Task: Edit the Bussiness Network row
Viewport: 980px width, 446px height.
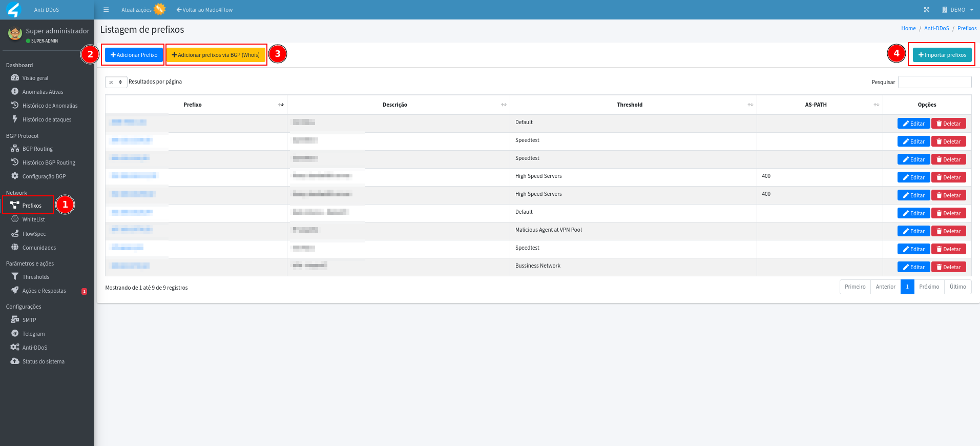Action: (914, 267)
